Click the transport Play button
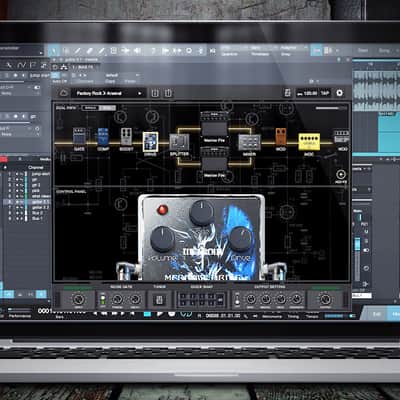Viewport: 400px width, 400px height. point(160,314)
